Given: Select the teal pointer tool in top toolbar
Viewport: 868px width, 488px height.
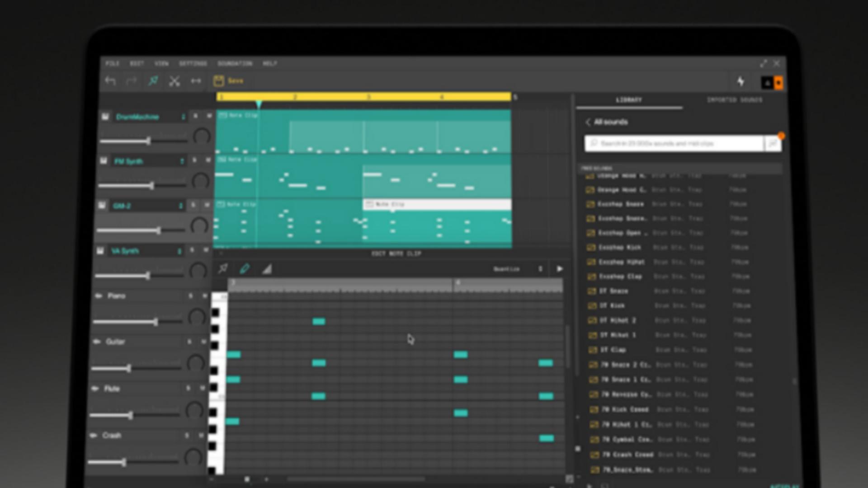Looking at the screenshot, I should 153,81.
